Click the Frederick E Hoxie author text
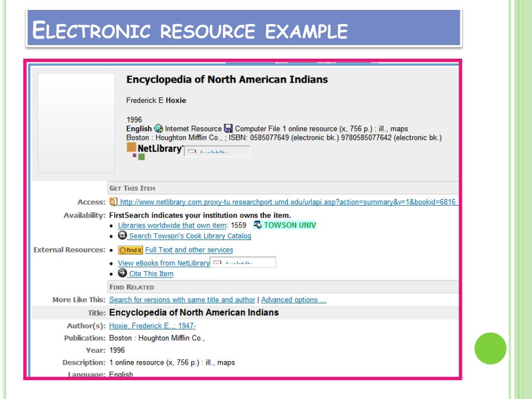The width and height of the screenshot is (532, 399). coord(156,100)
